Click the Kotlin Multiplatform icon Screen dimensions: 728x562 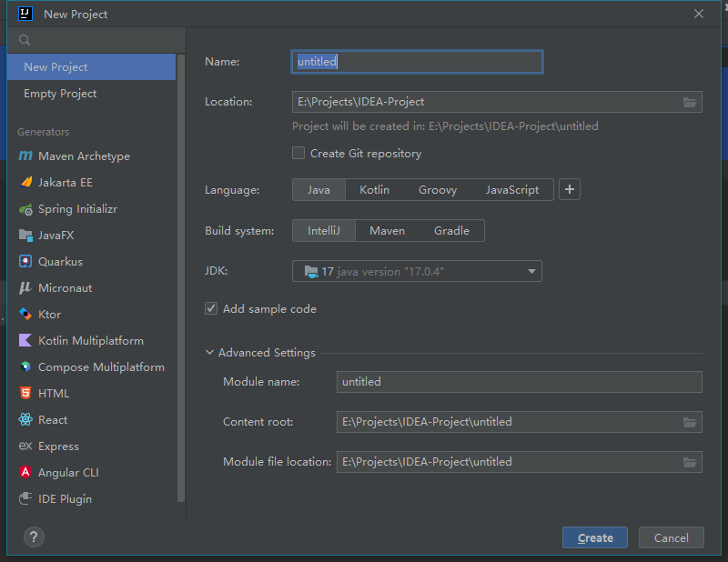click(25, 340)
